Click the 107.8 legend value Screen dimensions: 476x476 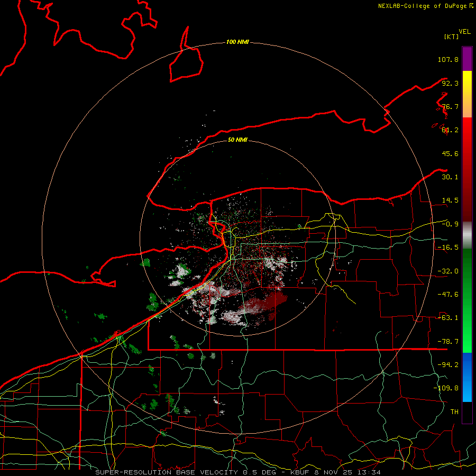(448, 59)
